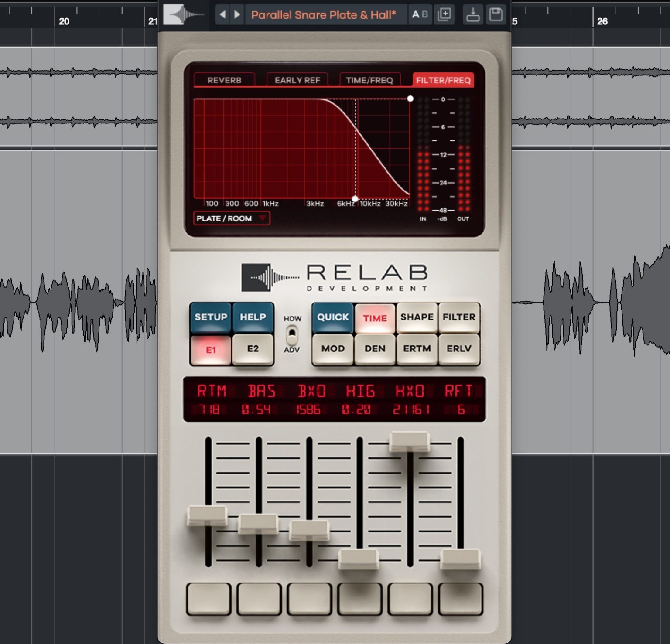670x644 pixels.
Task: Click the save preset floppy icon
Action: click(496, 15)
